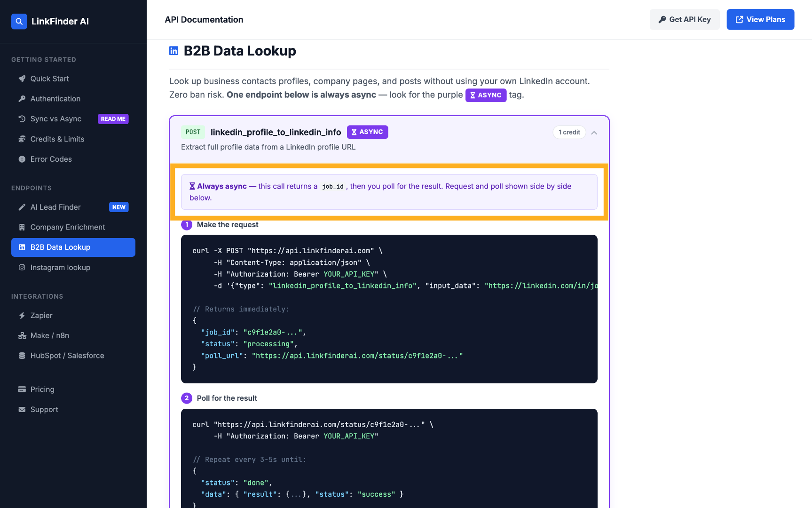This screenshot has width=812, height=508.
Task: Click the B2B Data Lookup LinkedIn sidebar icon
Action: pyautogui.click(x=22, y=247)
